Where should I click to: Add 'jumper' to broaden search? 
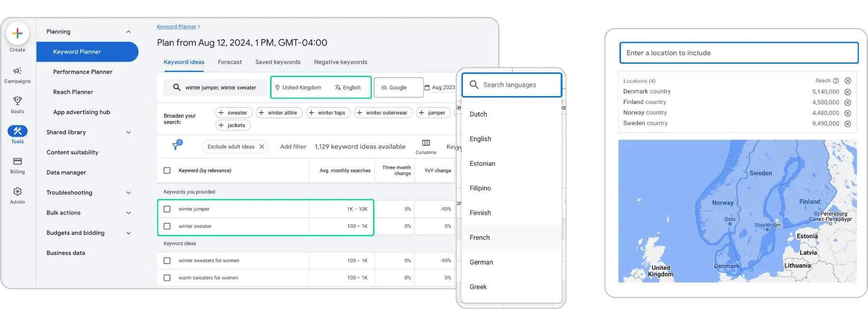click(433, 113)
